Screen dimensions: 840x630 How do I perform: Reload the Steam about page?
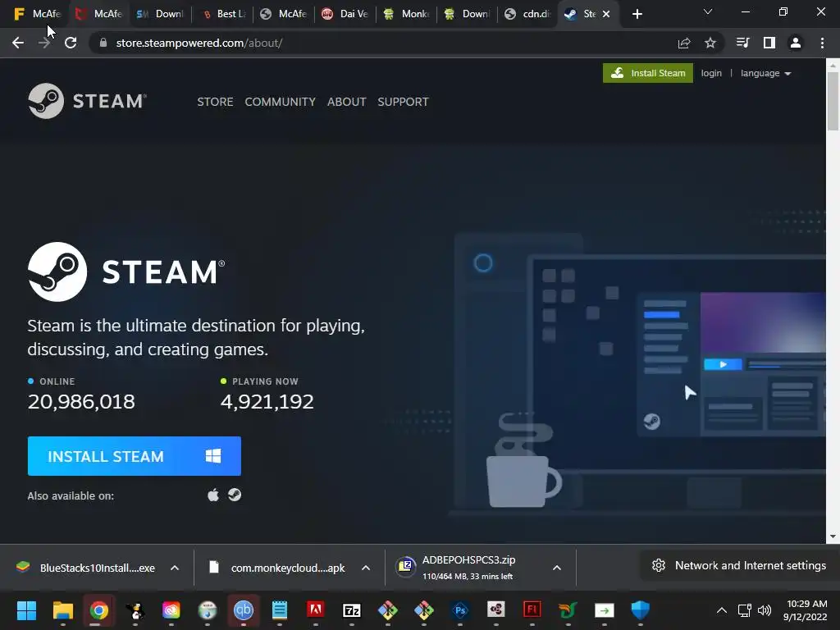click(71, 43)
